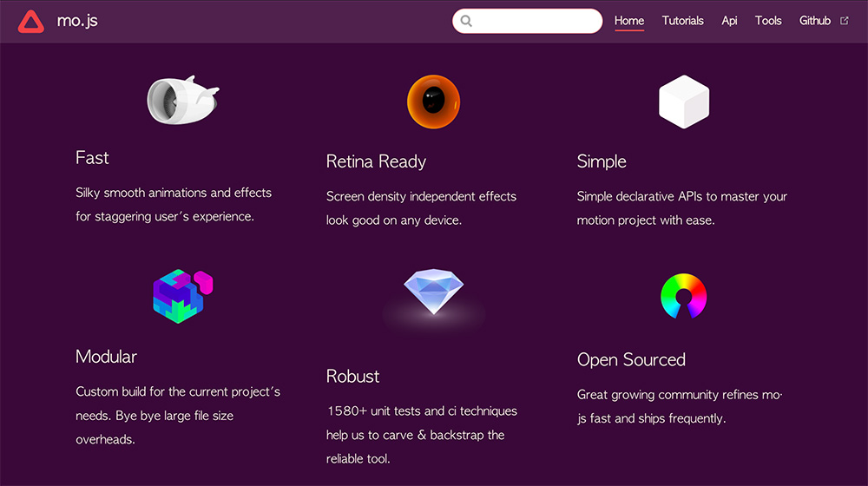Image resolution: width=868 pixels, height=486 pixels.
Task: Open the Tools menu item
Action: [768, 21]
